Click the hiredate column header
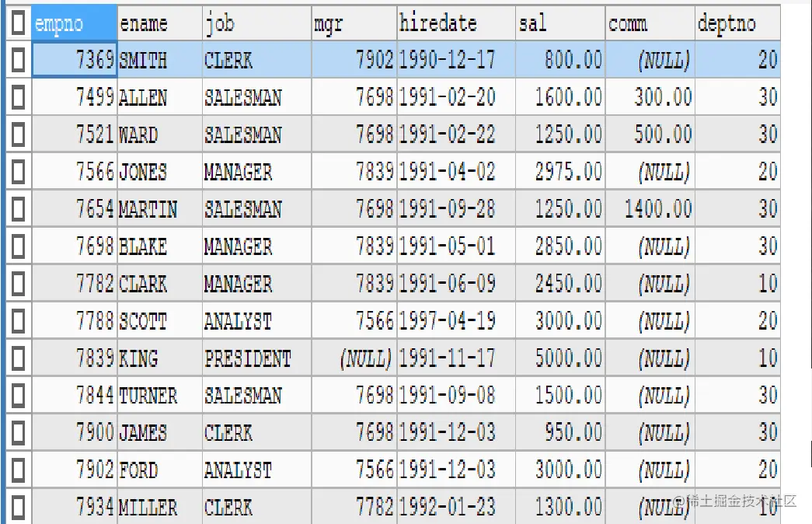Viewport: 812px width, 524px height. point(456,23)
